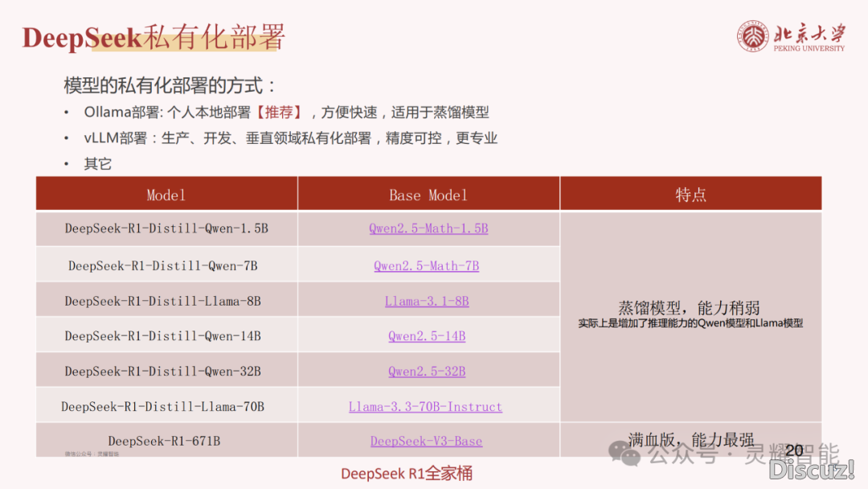868x489 pixels.
Task: Click the Peking University logo emblem
Action: coord(752,36)
